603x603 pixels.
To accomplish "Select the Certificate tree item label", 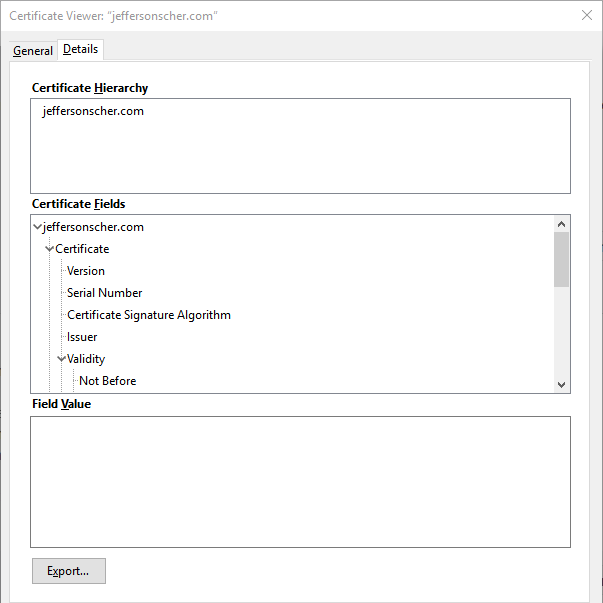I will coord(82,249).
